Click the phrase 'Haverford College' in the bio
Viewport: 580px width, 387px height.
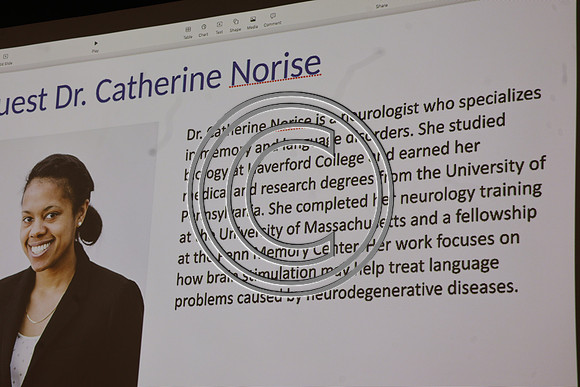coord(306,164)
